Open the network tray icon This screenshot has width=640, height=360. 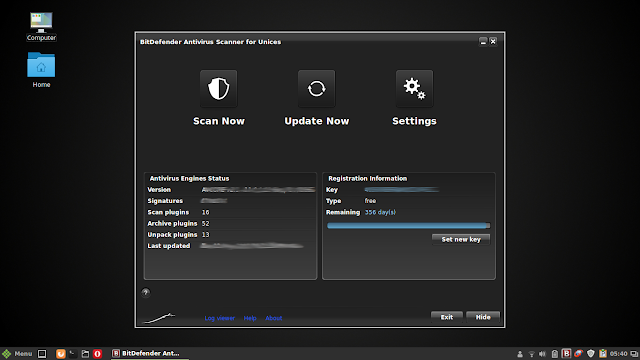click(x=531, y=354)
